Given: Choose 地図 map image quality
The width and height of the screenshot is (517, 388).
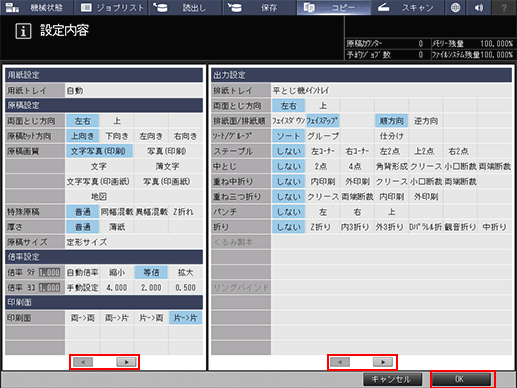Looking at the screenshot, I should tap(99, 197).
